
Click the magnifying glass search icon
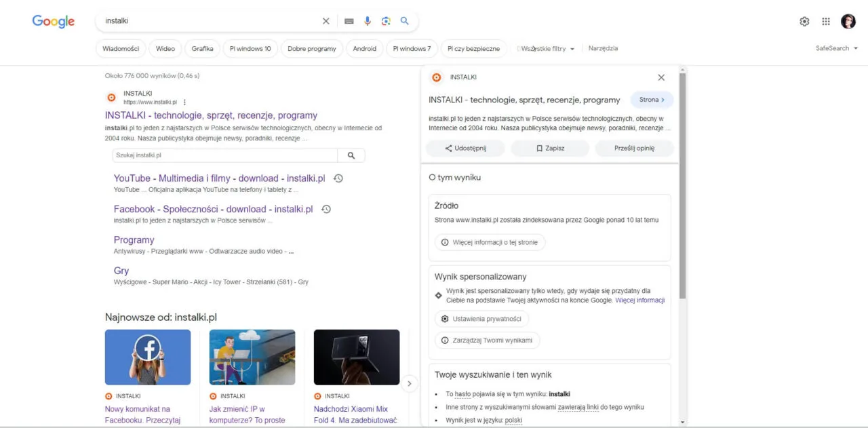click(x=405, y=21)
